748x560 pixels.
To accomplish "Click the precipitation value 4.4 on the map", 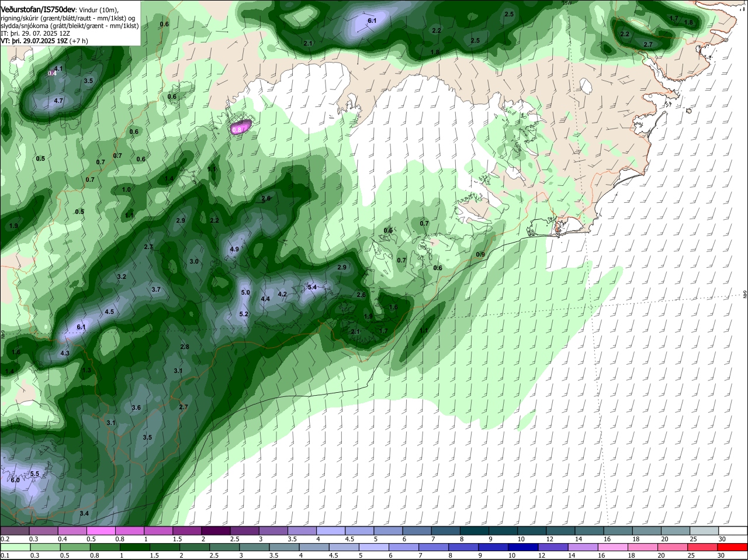I will (x=265, y=299).
